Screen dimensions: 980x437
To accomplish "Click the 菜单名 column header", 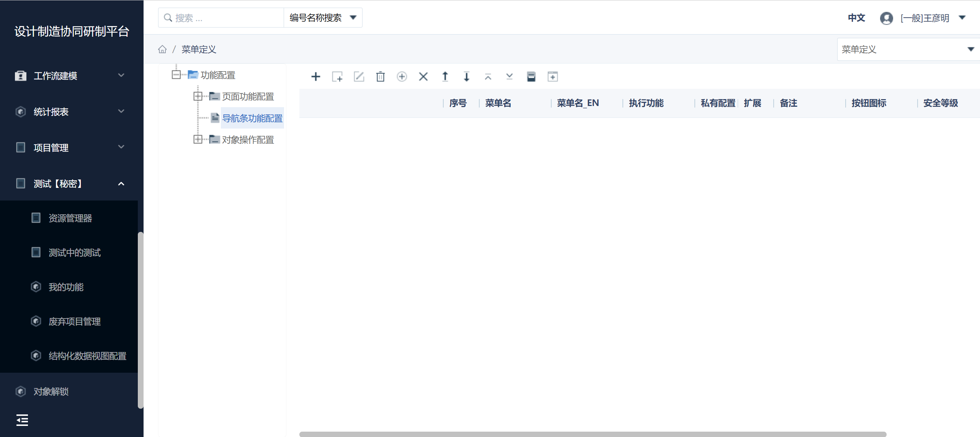I will point(498,103).
